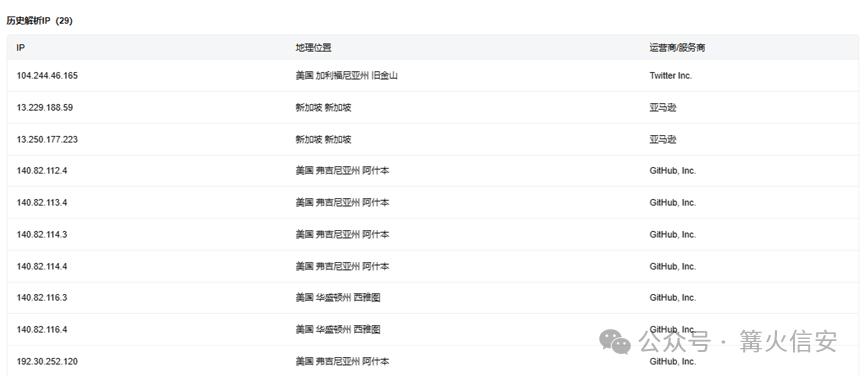Image resolution: width=865 pixels, height=376 pixels.
Task: Click 美国 加利福尼亚州 旧金山 location cell
Action: click(346, 76)
